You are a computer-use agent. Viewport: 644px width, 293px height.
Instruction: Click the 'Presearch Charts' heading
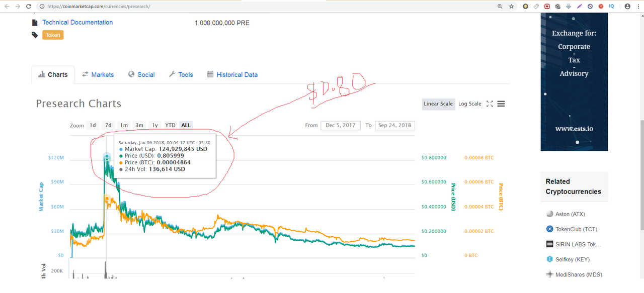(78, 104)
